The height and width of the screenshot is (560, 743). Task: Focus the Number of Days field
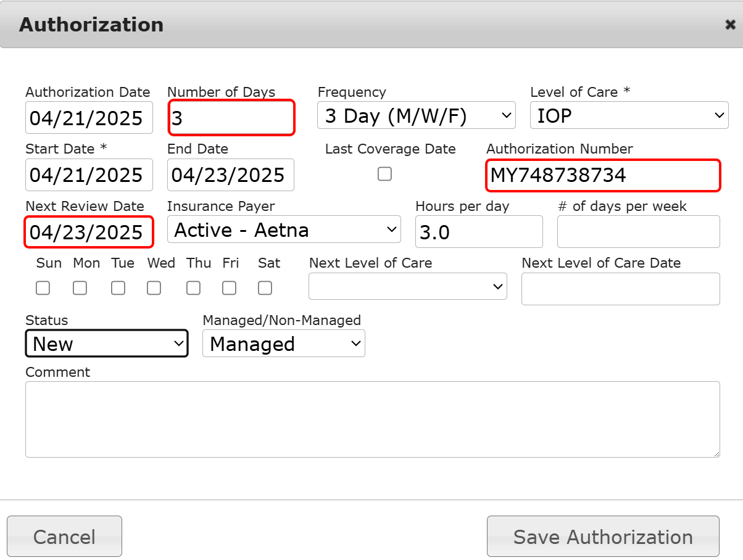click(x=231, y=118)
